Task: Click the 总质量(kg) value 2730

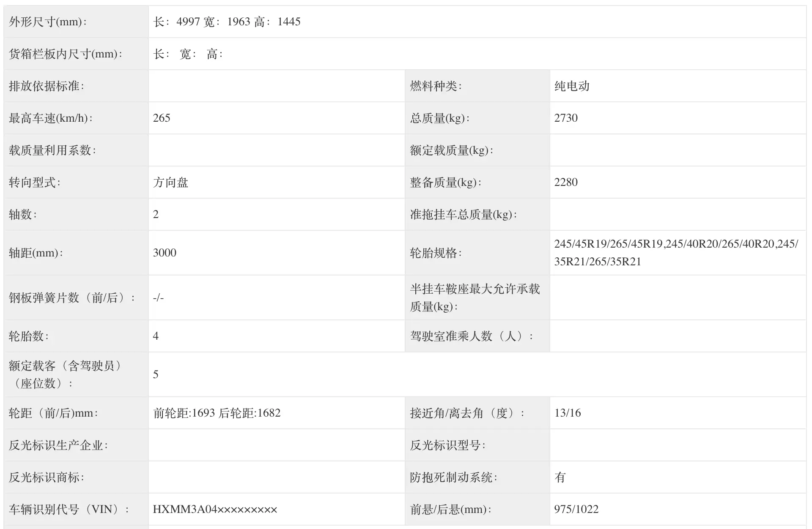Action: click(566, 118)
